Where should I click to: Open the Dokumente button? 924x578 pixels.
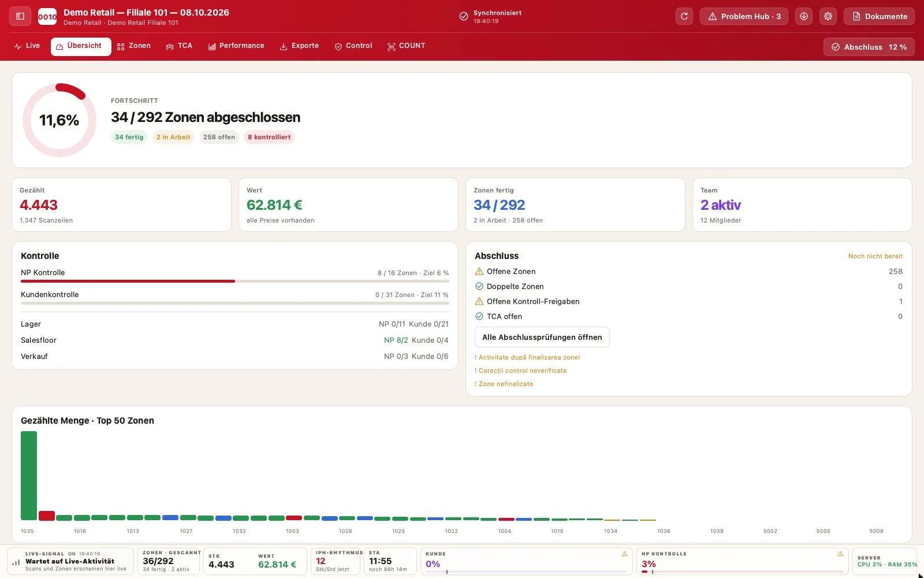879,16
